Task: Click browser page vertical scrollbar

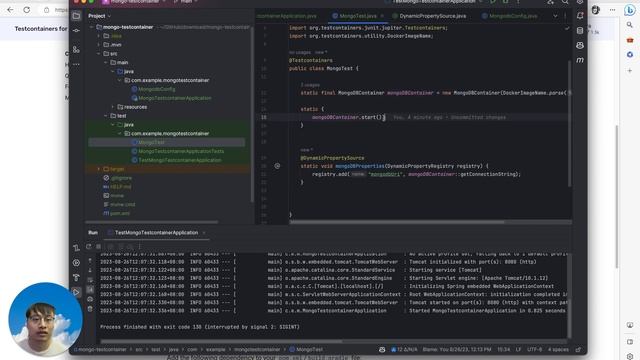Action: coord(617,196)
